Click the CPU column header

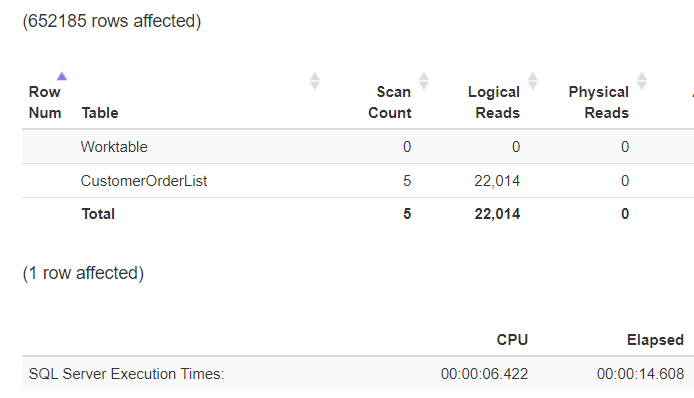(512, 340)
